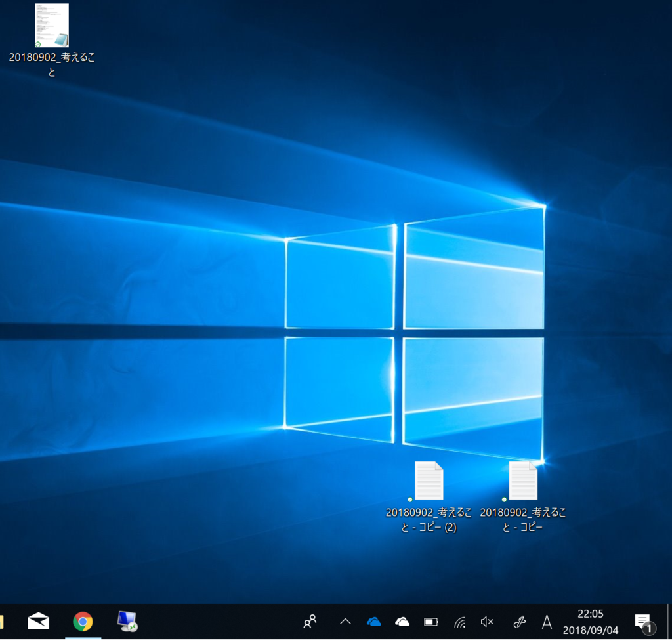672x640 pixels.
Task: Open the Remote Desktop Connection taskbar icon
Action: 127,622
